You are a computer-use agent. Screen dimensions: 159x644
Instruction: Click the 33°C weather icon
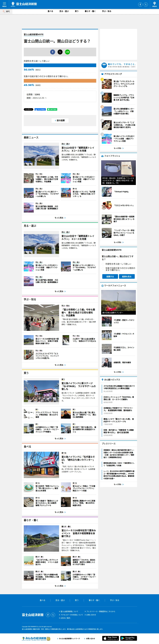(4, 11)
